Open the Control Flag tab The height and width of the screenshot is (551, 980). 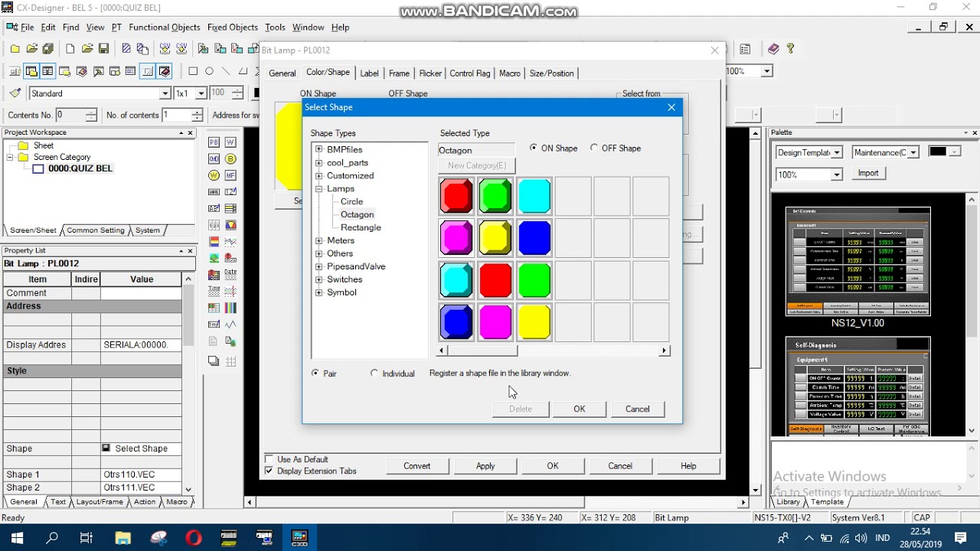[x=469, y=73]
